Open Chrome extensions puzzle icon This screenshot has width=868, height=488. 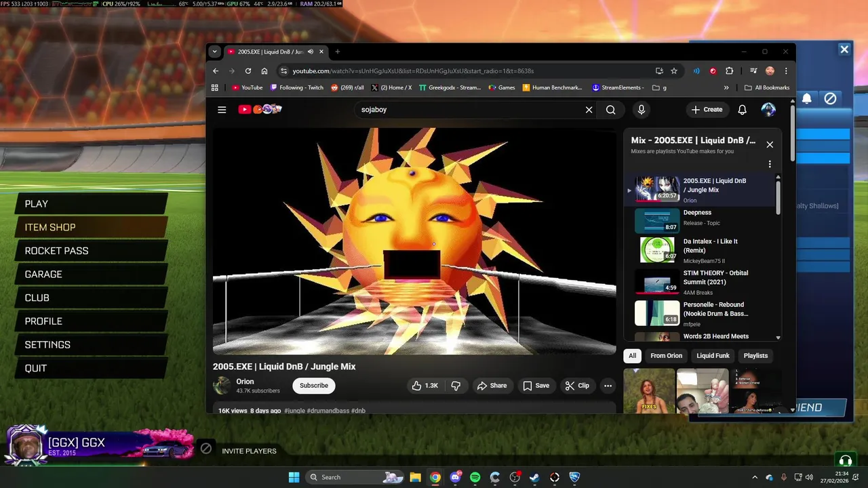[730, 70]
